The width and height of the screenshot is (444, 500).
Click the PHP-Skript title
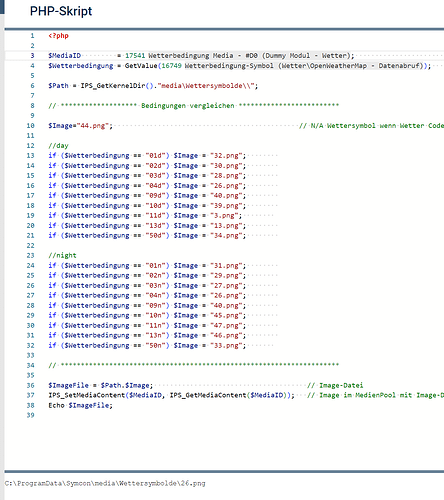(x=61, y=11)
